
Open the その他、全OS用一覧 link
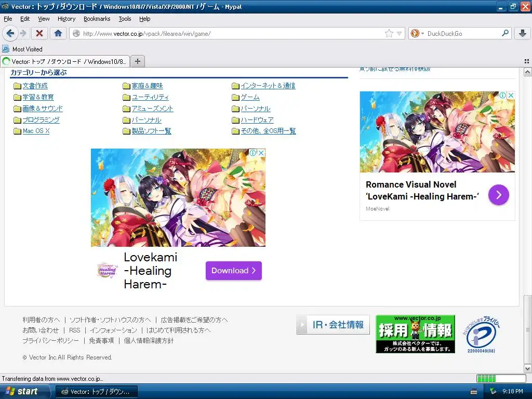click(x=269, y=131)
